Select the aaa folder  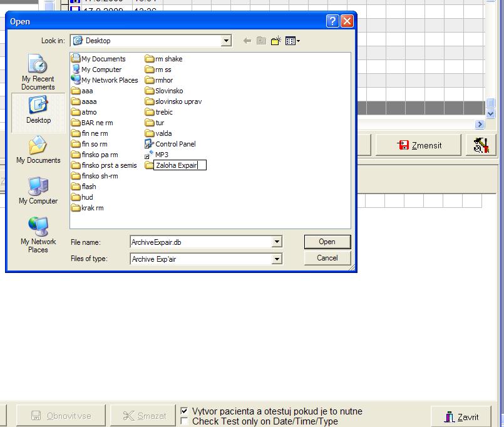coord(82,91)
